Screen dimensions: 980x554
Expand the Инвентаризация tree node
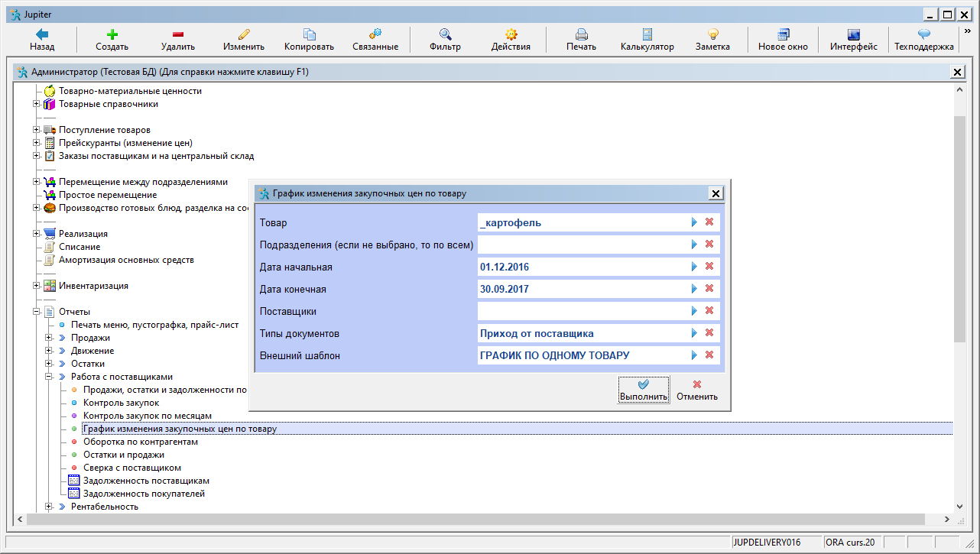[36, 286]
